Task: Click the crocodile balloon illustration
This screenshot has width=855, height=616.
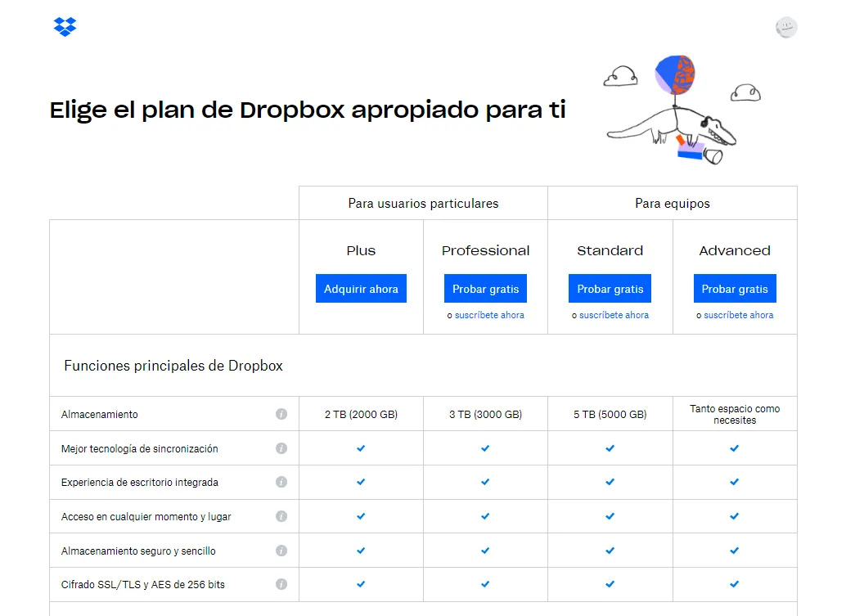Action: (682, 110)
